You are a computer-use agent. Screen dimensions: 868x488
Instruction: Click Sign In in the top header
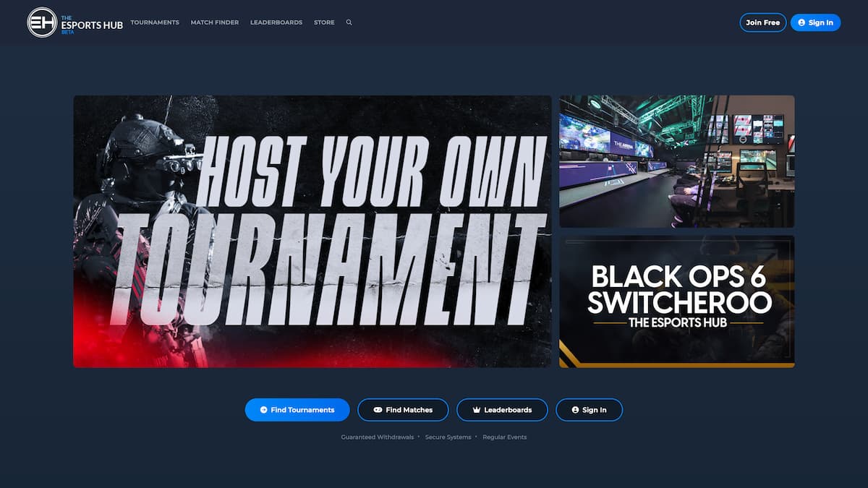coord(815,22)
